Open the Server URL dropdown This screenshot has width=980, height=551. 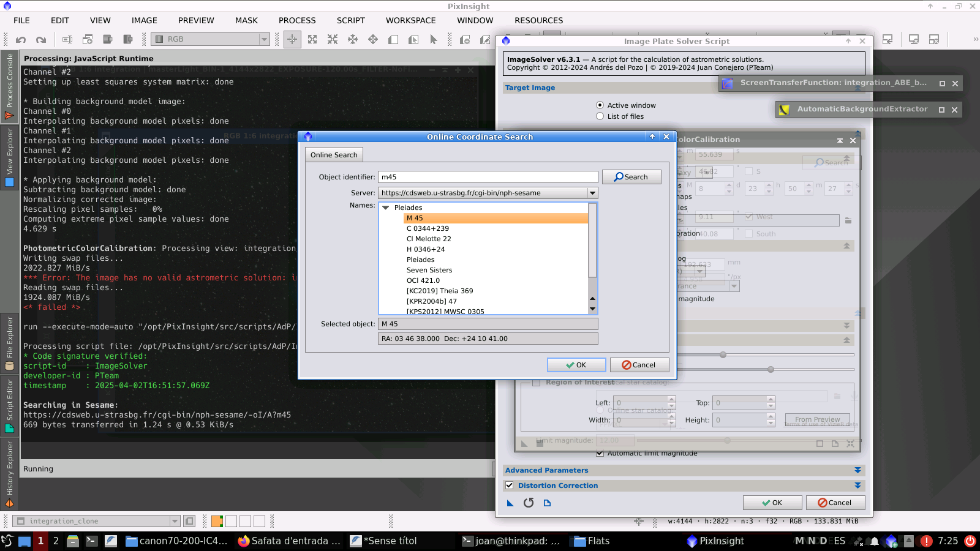592,193
